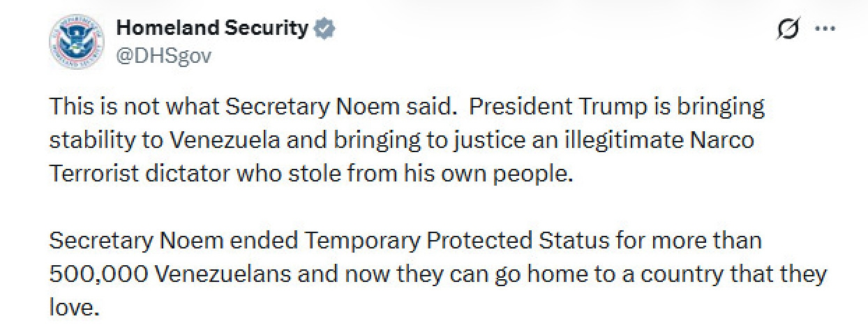
Task: Open the Homeland Security display name
Action: tap(212, 29)
